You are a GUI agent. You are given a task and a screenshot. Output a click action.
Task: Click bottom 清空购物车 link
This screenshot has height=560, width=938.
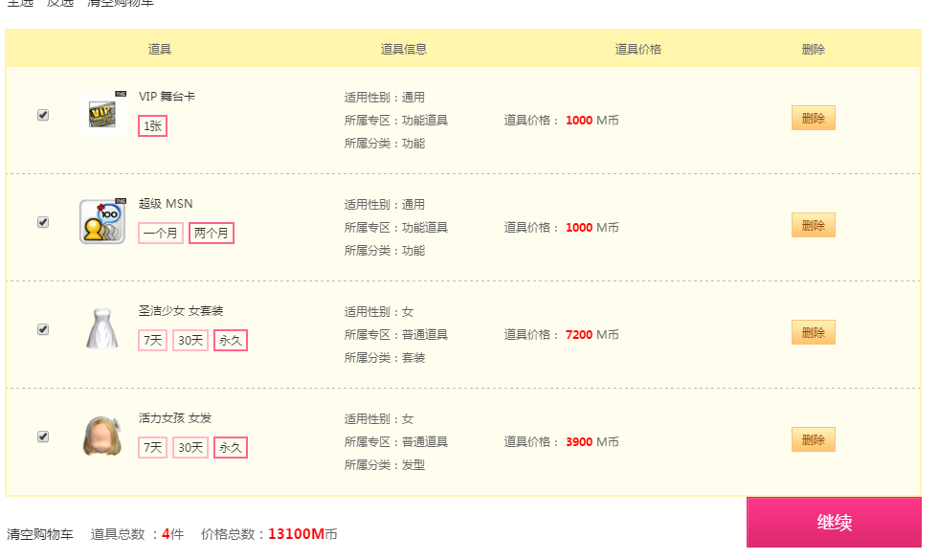(40, 534)
